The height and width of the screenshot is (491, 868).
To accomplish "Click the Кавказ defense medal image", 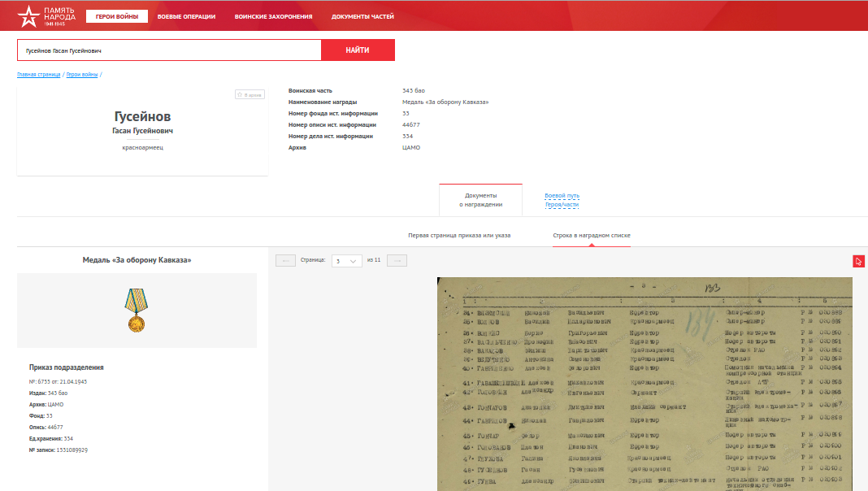I will click(136, 311).
